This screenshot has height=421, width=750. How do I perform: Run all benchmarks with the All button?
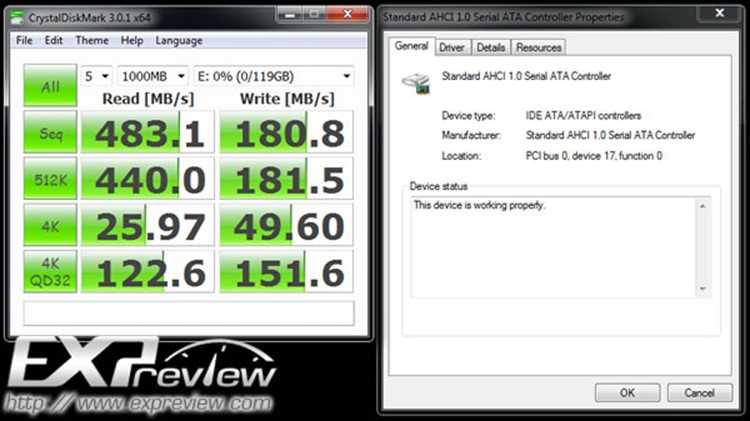pos(50,85)
